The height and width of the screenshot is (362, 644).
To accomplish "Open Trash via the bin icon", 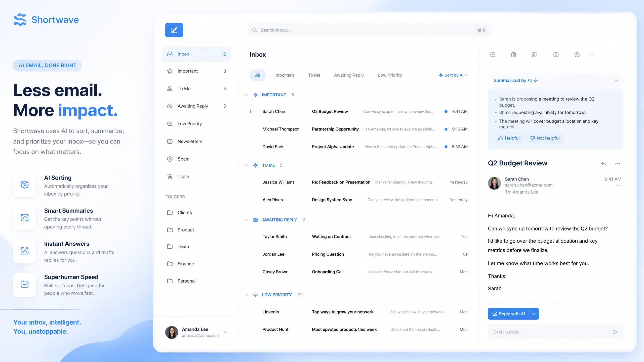I will [170, 176].
